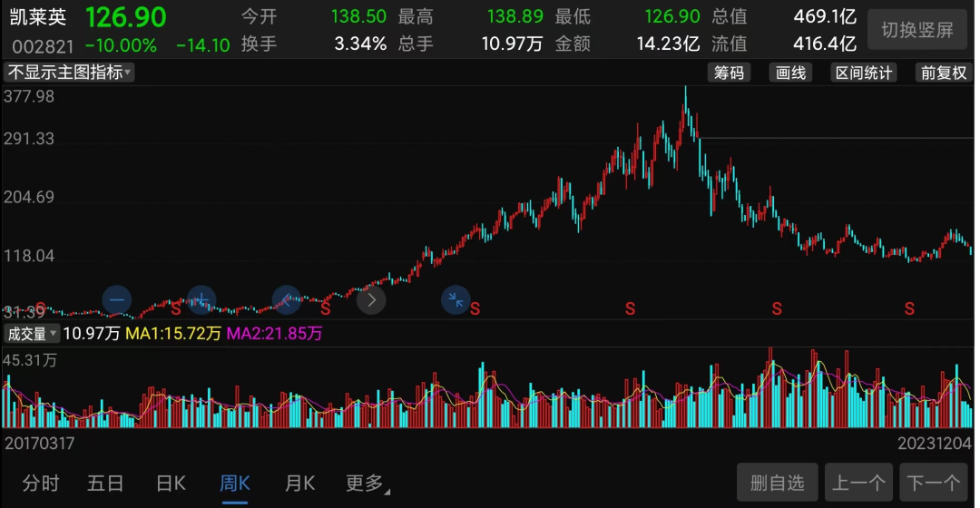
Task: Click MA1:15.72万 volume average label
Action: pyautogui.click(x=173, y=334)
